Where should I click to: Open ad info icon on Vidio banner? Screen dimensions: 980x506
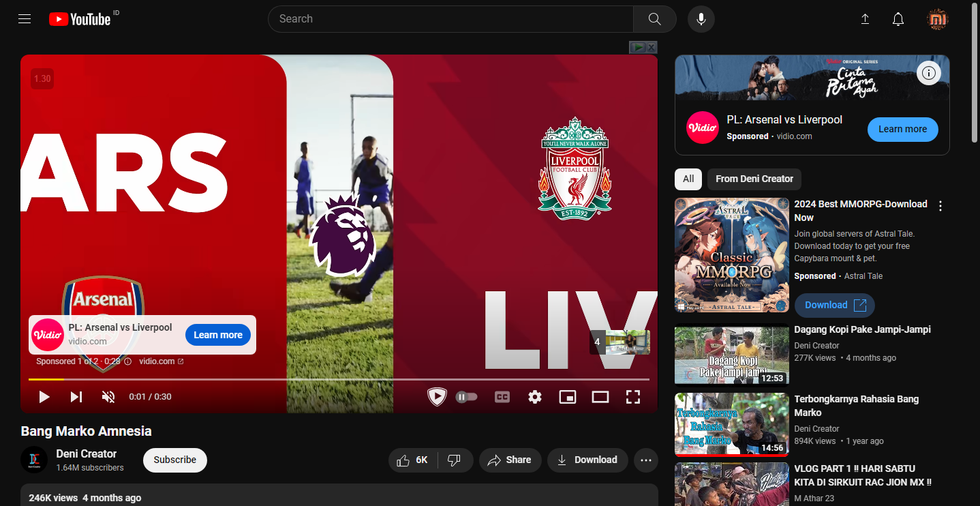coord(928,73)
